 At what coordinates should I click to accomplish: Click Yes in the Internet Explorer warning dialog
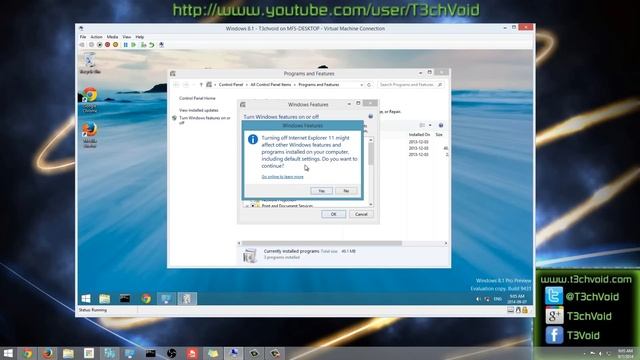(x=321, y=191)
